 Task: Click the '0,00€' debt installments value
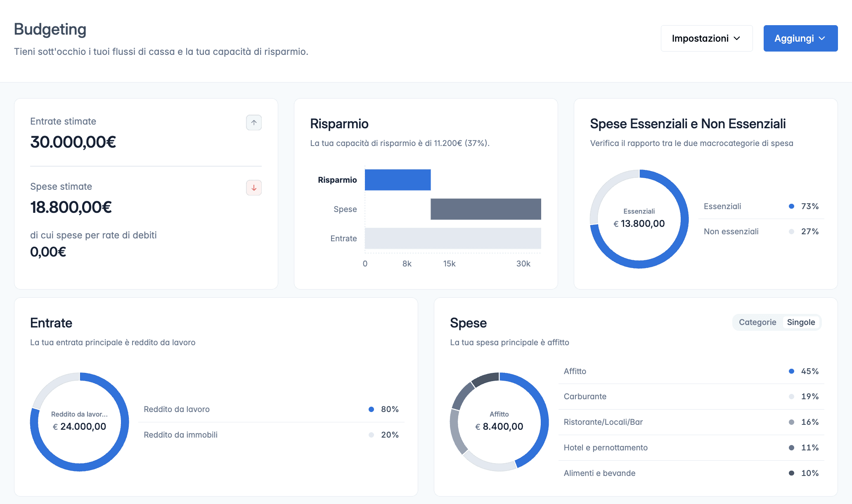point(48,252)
